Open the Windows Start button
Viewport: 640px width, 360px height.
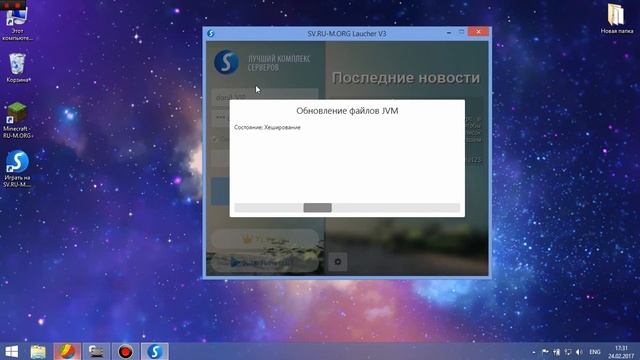click(x=12, y=351)
